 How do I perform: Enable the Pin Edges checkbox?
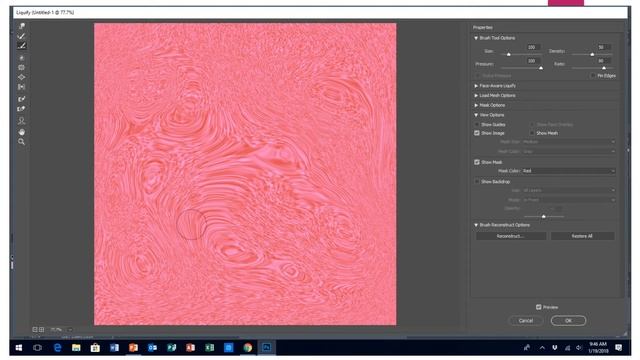click(592, 76)
